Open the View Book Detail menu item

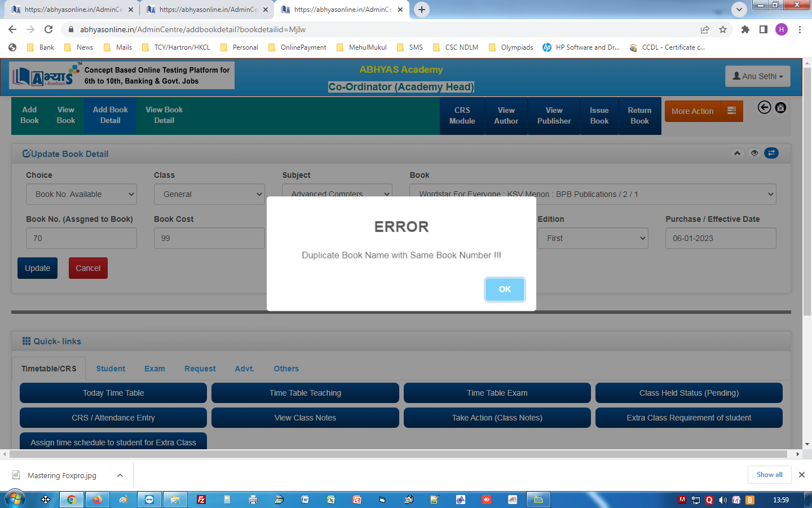pyautogui.click(x=164, y=115)
